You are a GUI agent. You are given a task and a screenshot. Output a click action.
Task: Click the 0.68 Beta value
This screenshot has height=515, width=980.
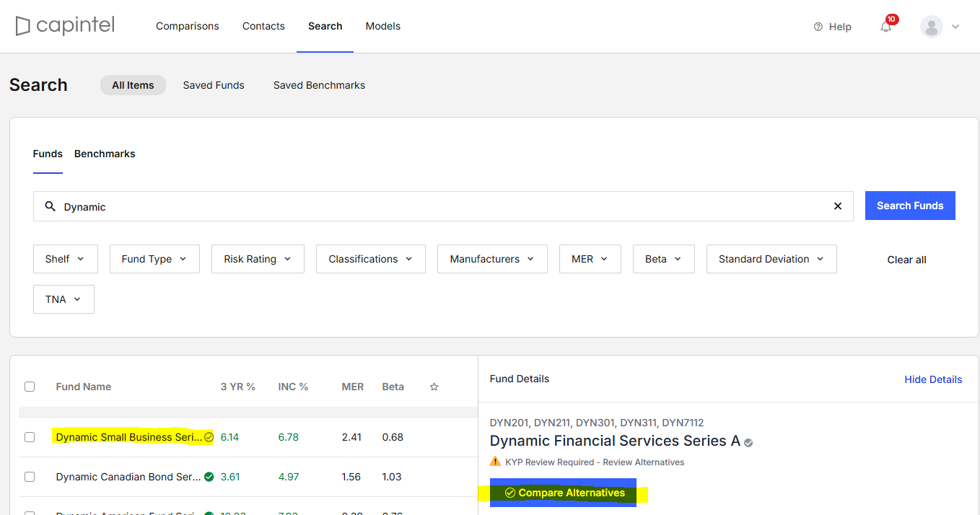coord(393,437)
